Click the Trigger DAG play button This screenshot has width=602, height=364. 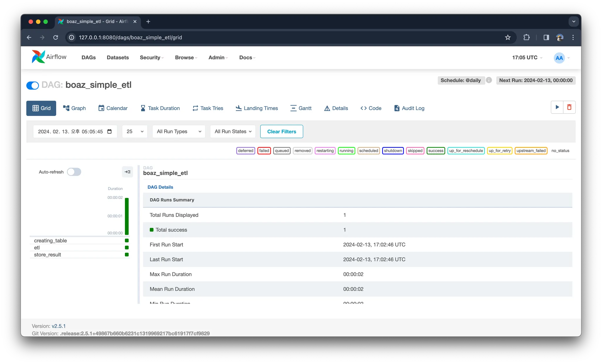pyautogui.click(x=557, y=107)
